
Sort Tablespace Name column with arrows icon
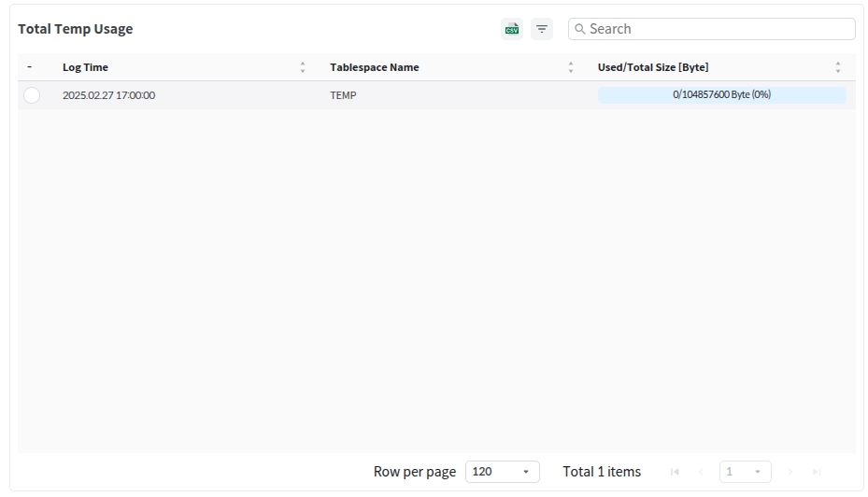pyautogui.click(x=571, y=67)
